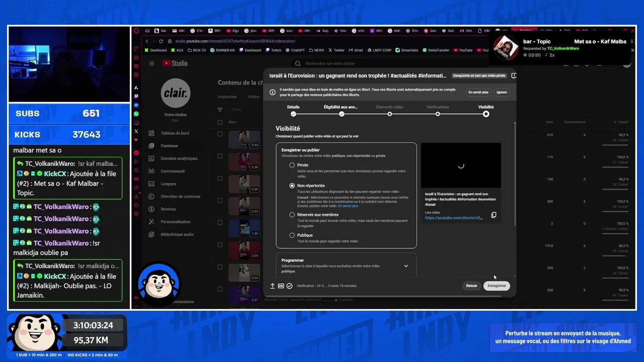Screen dimensions: 644x362
Task: Click the video preview thumbnail in dialog
Action: (x=461, y=165)
